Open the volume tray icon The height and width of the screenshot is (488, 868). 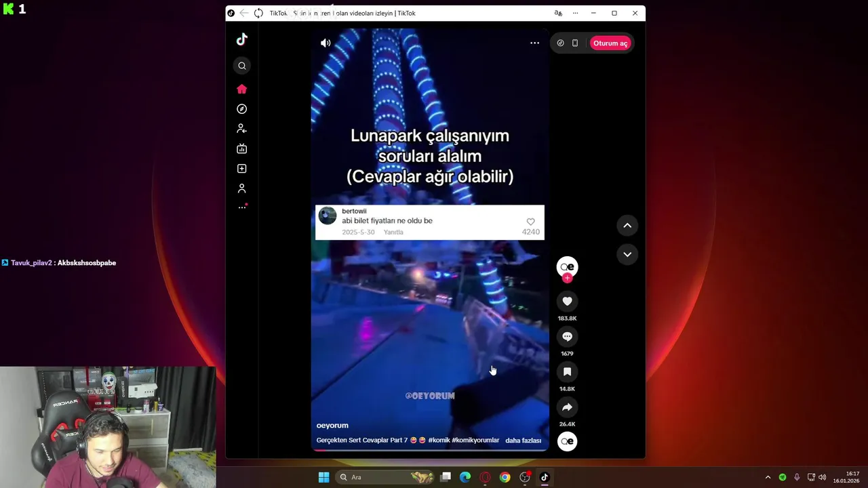click(823, 477)
